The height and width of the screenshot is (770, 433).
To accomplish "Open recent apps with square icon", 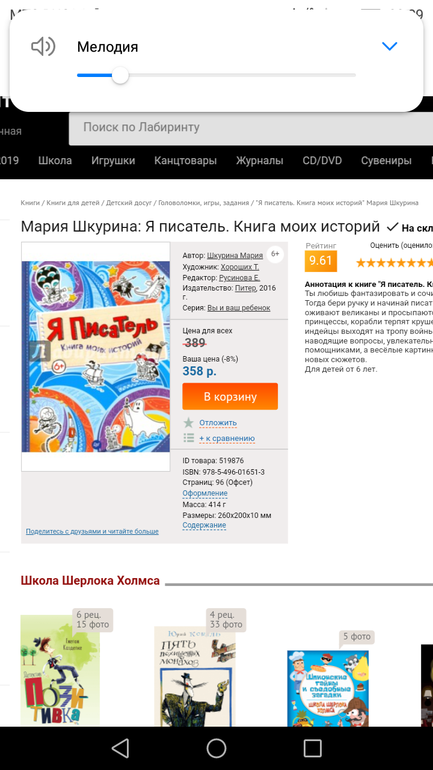I will point(313,748).
